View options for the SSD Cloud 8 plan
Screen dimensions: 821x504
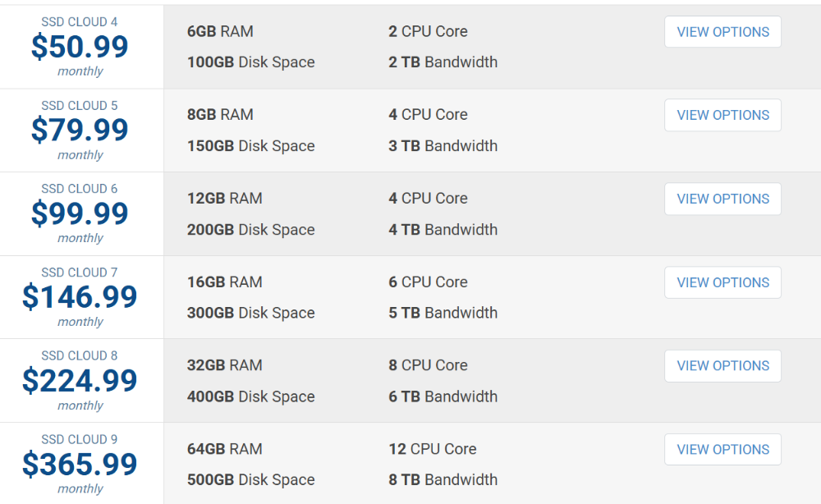(x=722, y=366)
